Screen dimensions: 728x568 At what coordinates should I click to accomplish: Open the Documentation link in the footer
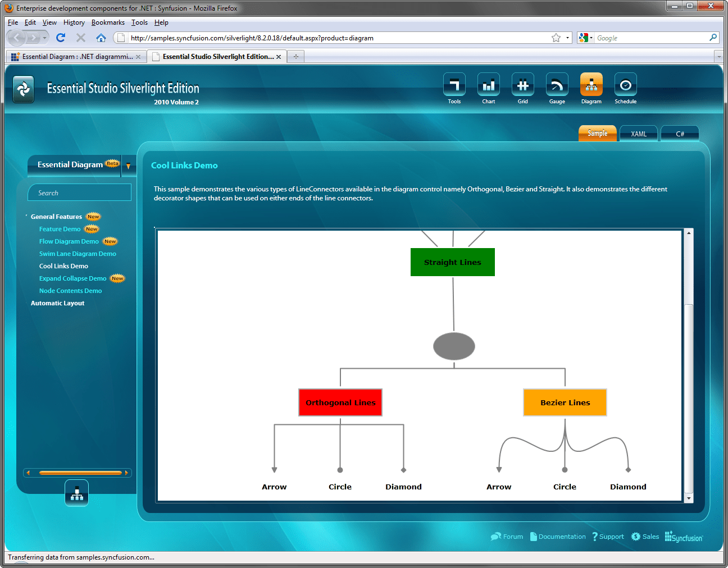[x=558, y=537]
